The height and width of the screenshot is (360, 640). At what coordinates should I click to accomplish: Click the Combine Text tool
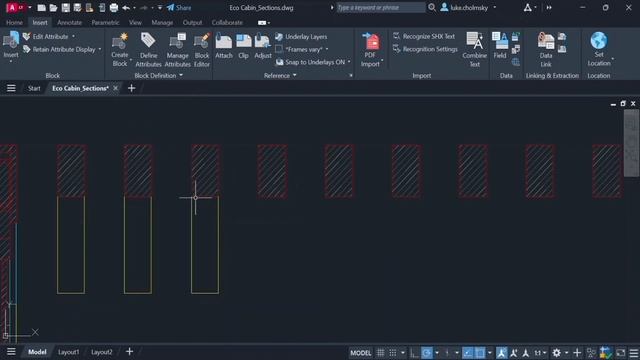click(474, 50)
